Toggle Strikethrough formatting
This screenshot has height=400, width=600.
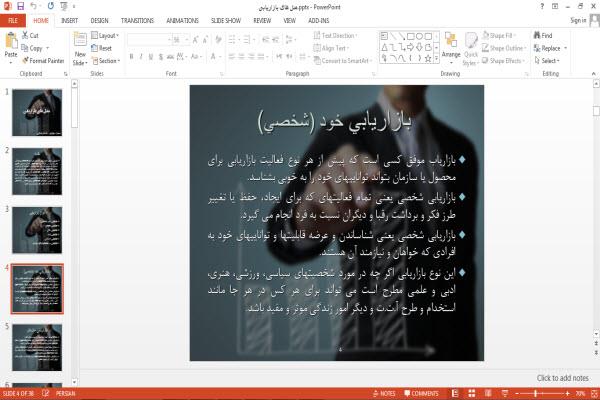[x=170, y=57]
